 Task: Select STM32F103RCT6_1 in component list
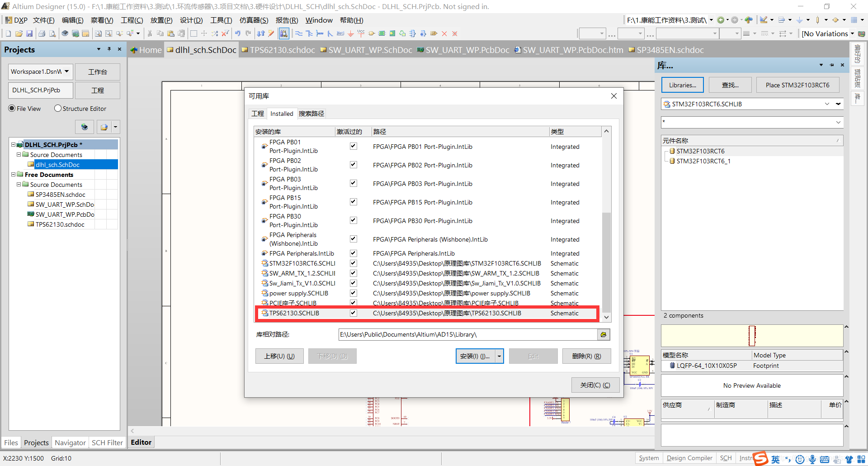(703, 161)
